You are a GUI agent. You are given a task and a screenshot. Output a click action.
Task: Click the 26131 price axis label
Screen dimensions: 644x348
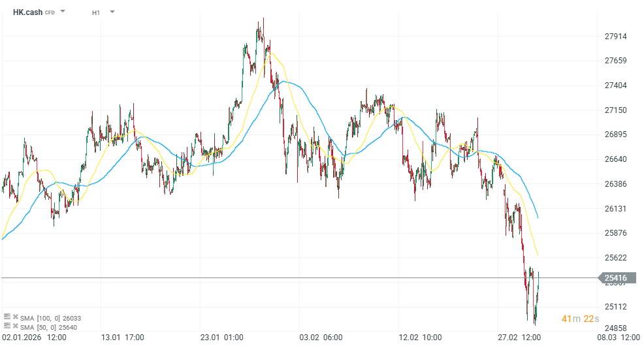[616, 209]
